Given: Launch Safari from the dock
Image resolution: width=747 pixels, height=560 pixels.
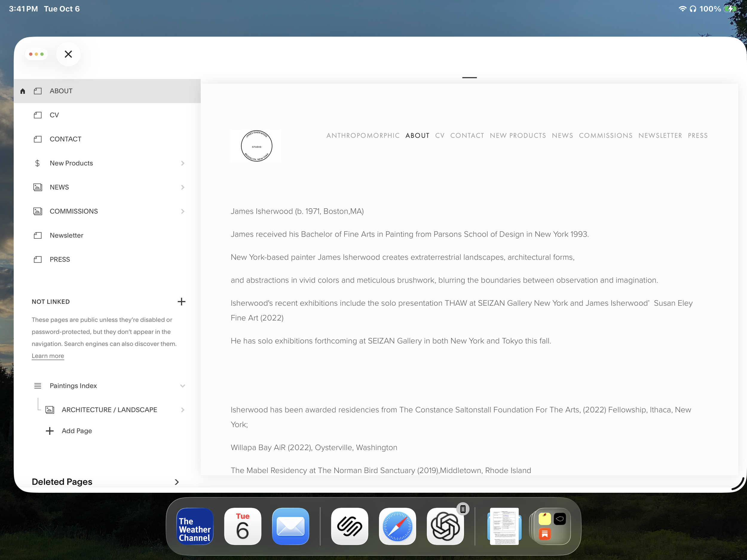Looking at the screenshot, I should (x=397, y=526).
